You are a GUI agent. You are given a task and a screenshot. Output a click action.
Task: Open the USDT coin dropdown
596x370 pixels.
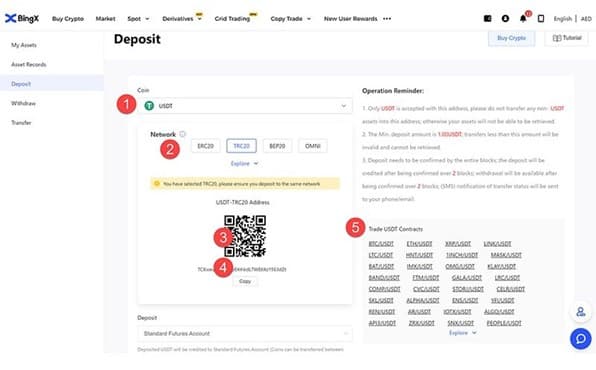click(x=244, y=106)
